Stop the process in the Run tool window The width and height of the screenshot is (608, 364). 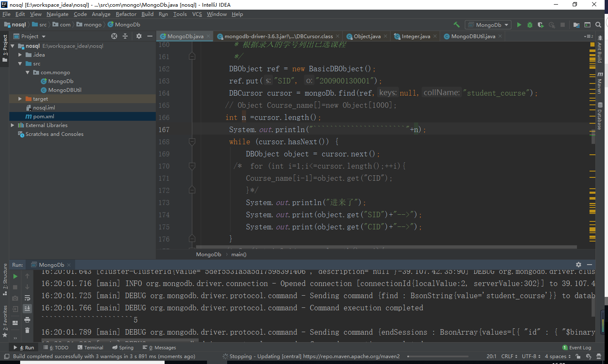click(15, 287)
